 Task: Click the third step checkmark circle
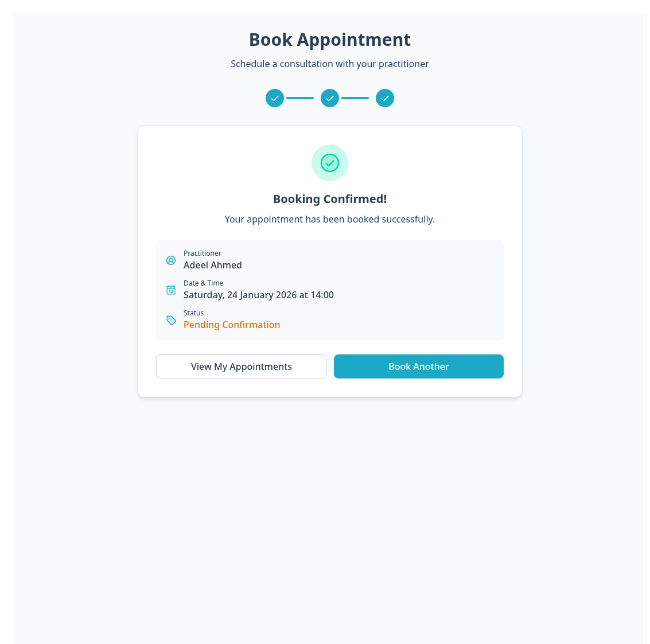tap(385, 98)
